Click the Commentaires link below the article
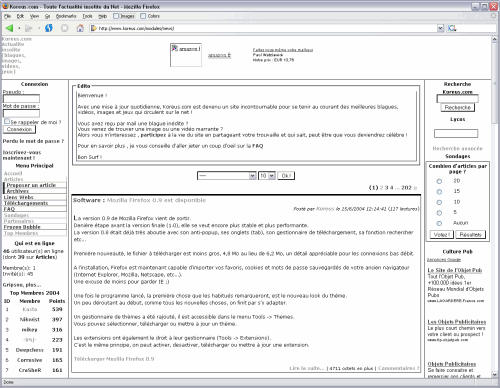Viewport: 500px width, 388px height. pos(398,368)
